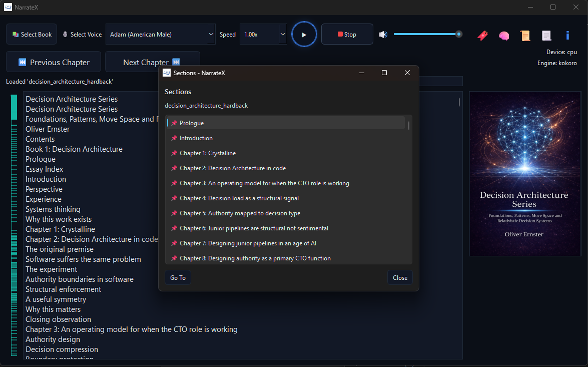Click the Go To button
Viewport: 588px width, 367px height.
(x=178, y=278)
